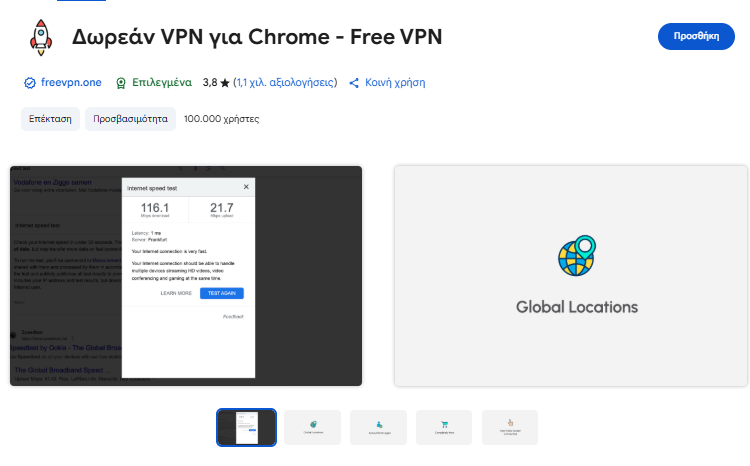Click the share icon beside Κοινή χρήση
The image size is (750, 466).
[x=354, y=83]
